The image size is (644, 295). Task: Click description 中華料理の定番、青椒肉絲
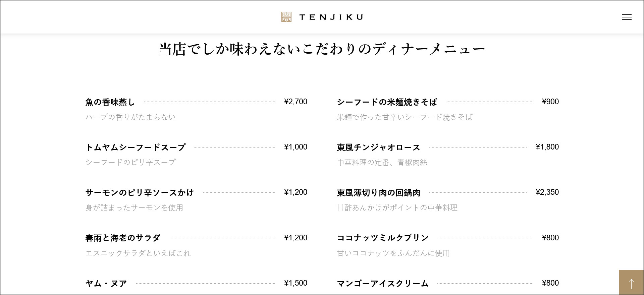(x=382, y=163)
